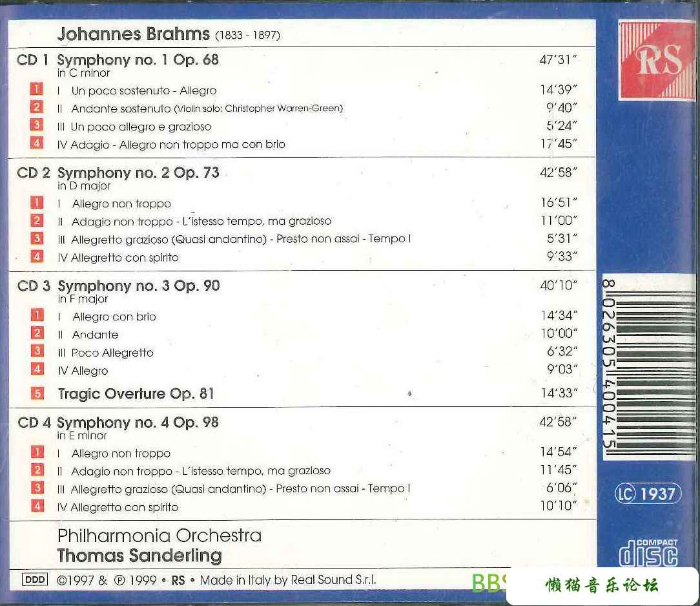The width and height of the screenshot is (700, 606).
Task: Click the RS red logo
Action: click(657, 60)
